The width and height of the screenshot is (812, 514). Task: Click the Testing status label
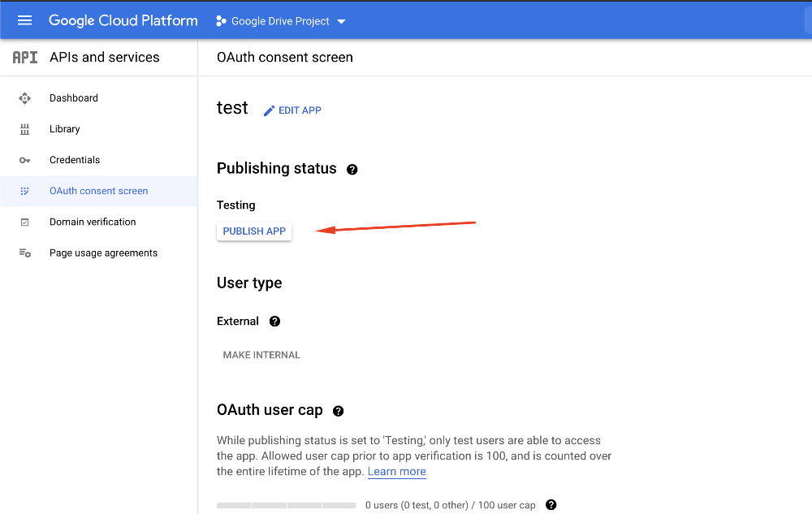(x=236, y=205)
